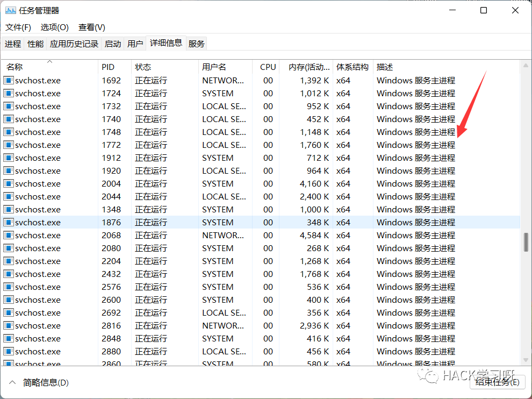Click icon of svchost.exe PID 2816

pos(9,326)
